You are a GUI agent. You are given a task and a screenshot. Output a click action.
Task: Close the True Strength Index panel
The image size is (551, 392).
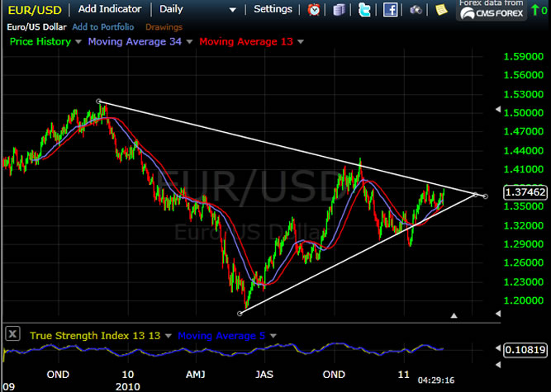pyautogui.click(x=13, y=334)
